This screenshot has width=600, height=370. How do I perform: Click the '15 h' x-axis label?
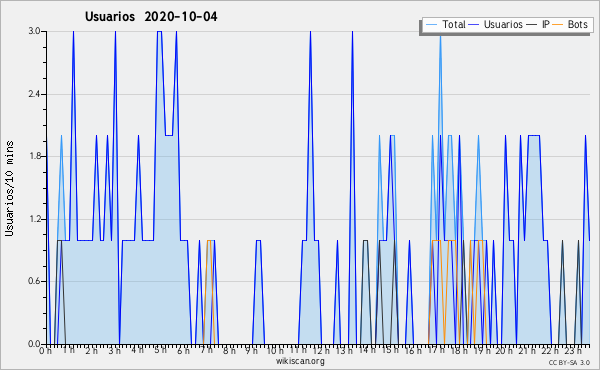click(390, 351)
